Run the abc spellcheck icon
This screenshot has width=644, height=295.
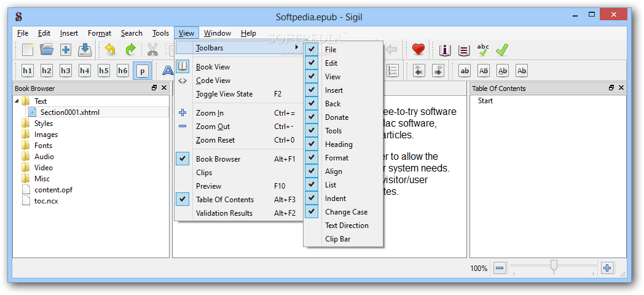(482, 50)
